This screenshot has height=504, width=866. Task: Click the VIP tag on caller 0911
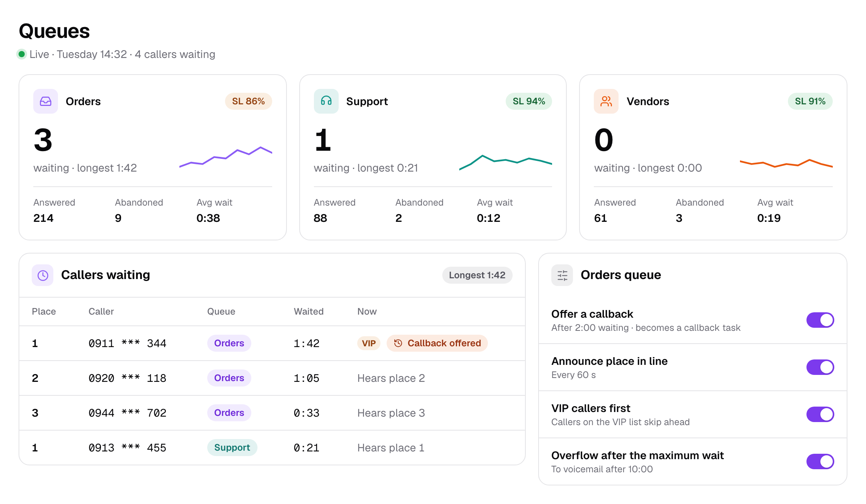click(369, 343)
